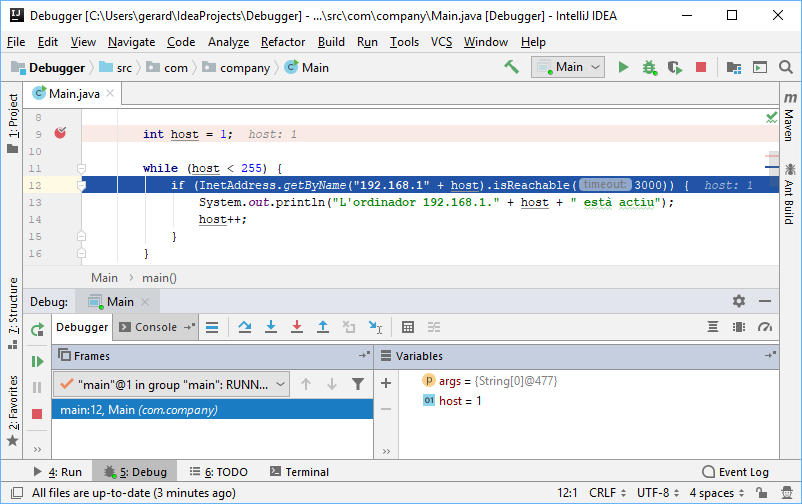The width and height of the screenshot is (802, 504).
Task: Open Evaluate Expression calculator icon
Action: click(x=408, y=327)
